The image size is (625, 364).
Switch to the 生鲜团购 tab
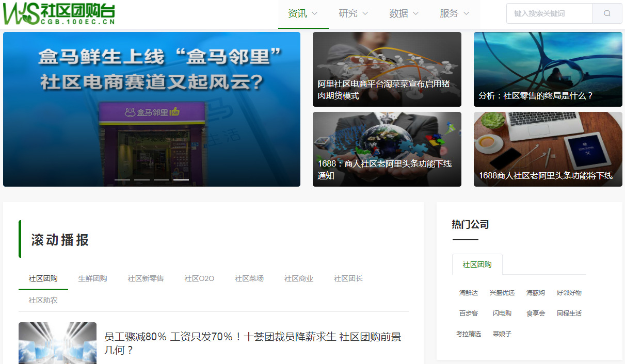pyautogui.click(x=93, y=278)
